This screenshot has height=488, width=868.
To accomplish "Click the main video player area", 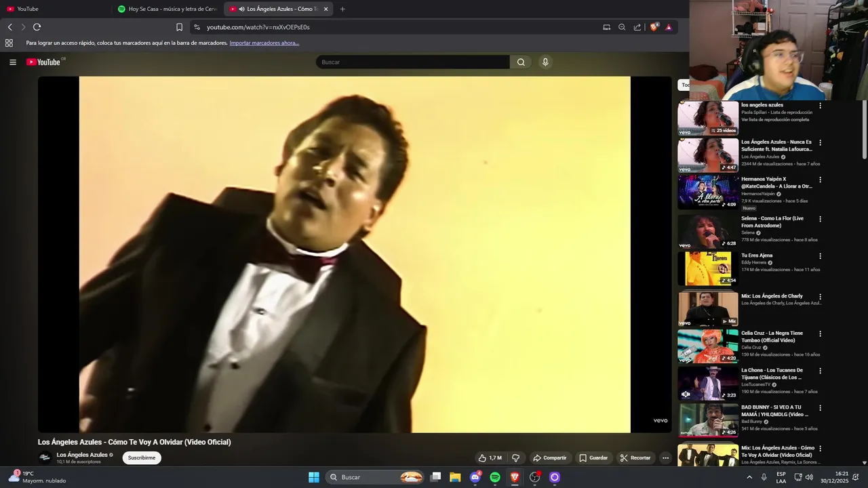I will 355,254.
